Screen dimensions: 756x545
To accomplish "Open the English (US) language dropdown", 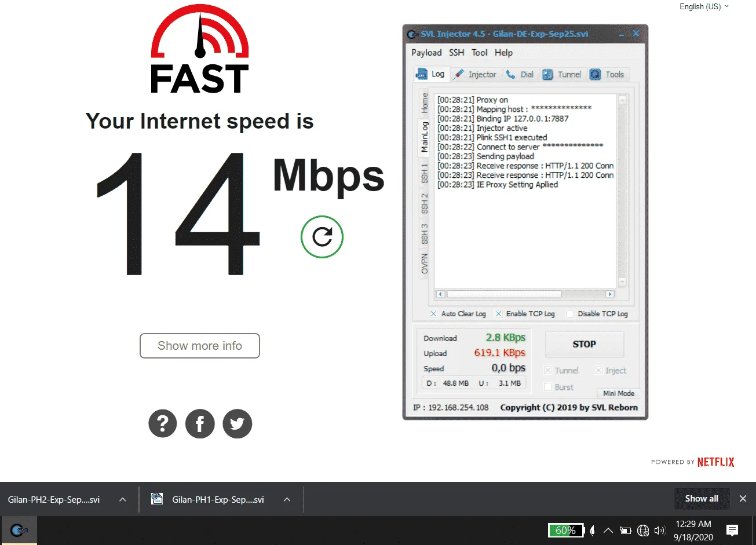I will pyautogui.click(x=704, y=6).
